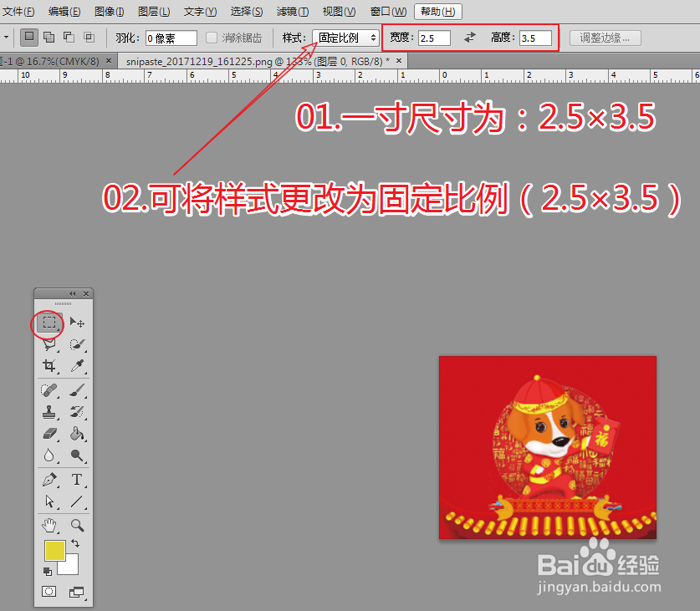Select the Line tool

pyautogui.click(x=77, y=502)
